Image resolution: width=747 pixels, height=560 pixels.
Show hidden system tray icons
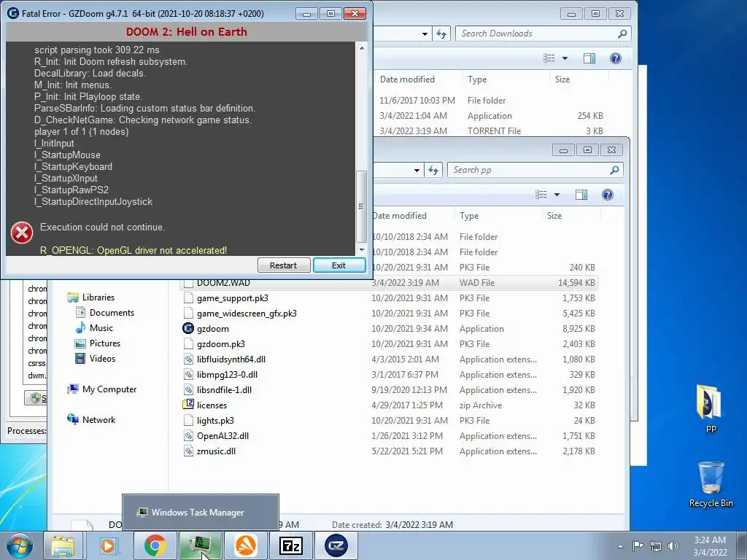[x=620, y=546]
